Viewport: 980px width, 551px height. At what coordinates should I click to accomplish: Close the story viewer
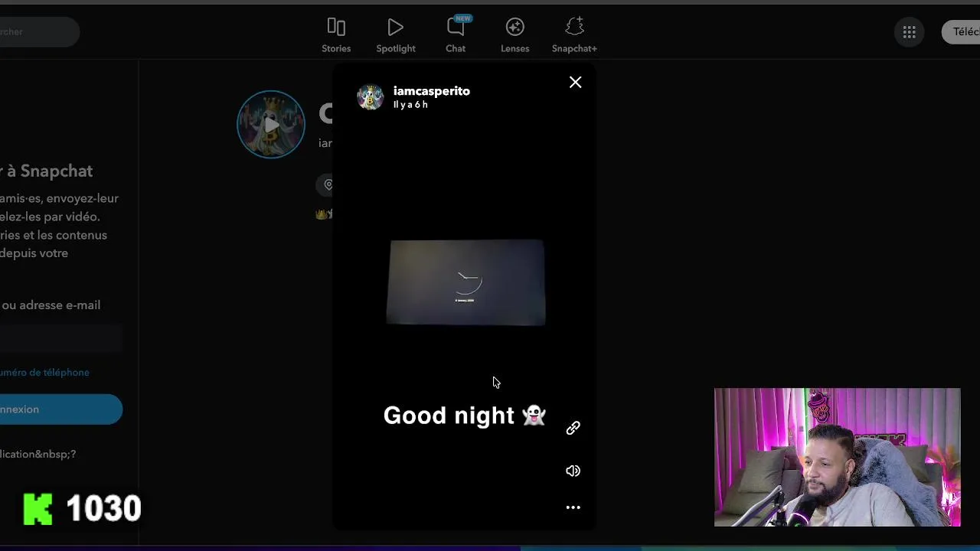coord(576,82)
